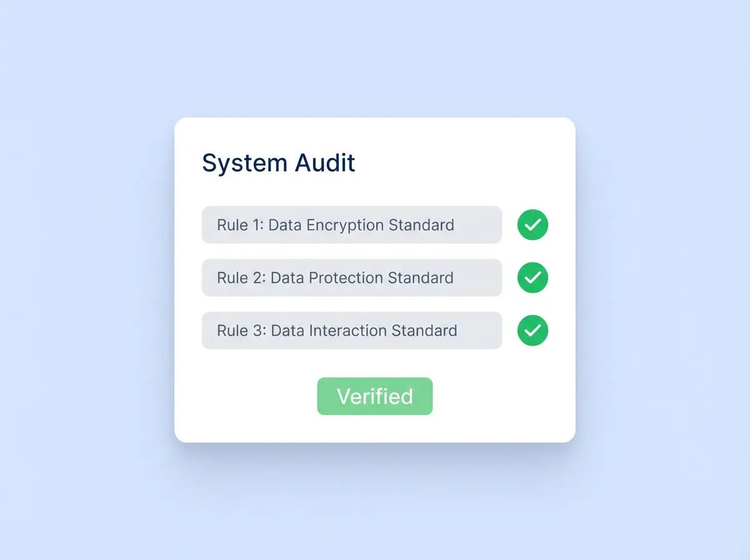
Task: Click "Standard" in the Rule 1 row
Action: [421, 225]
